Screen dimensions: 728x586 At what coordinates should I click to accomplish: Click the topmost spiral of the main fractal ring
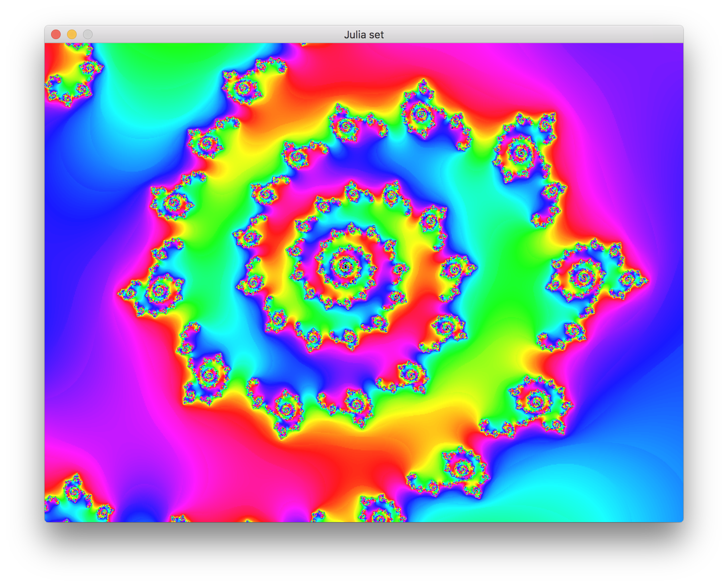pos(420,115)
